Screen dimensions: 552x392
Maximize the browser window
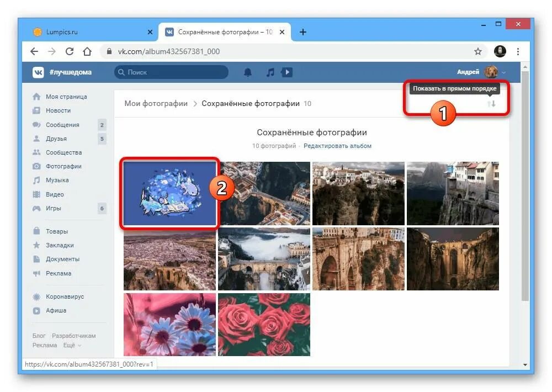(x=498, y=24)
